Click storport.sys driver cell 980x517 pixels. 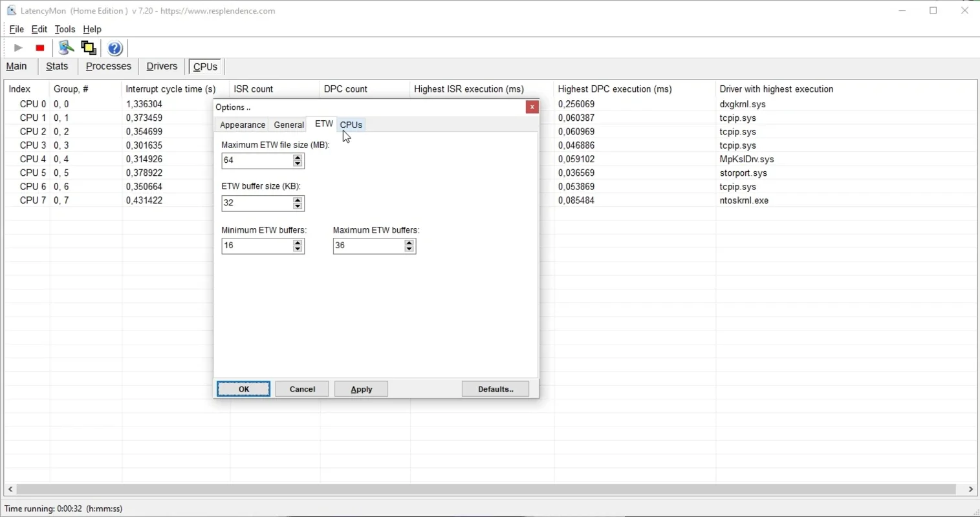tap(743, 173)
